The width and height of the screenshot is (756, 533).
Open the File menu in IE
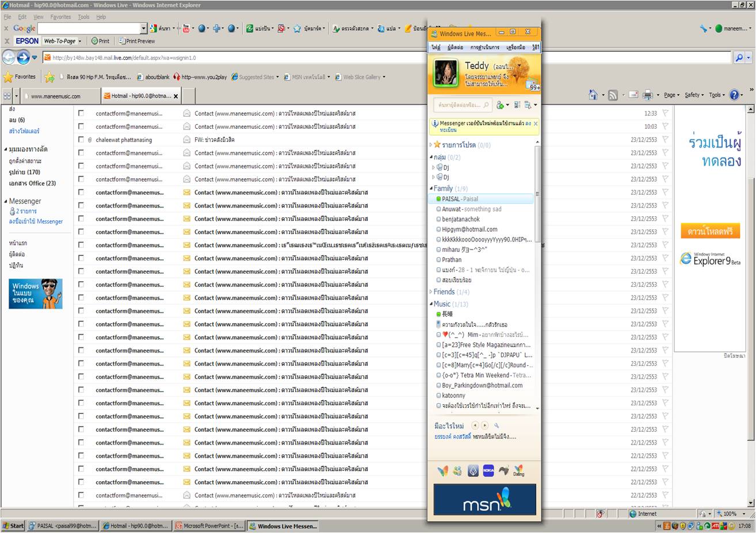point(7,17)
